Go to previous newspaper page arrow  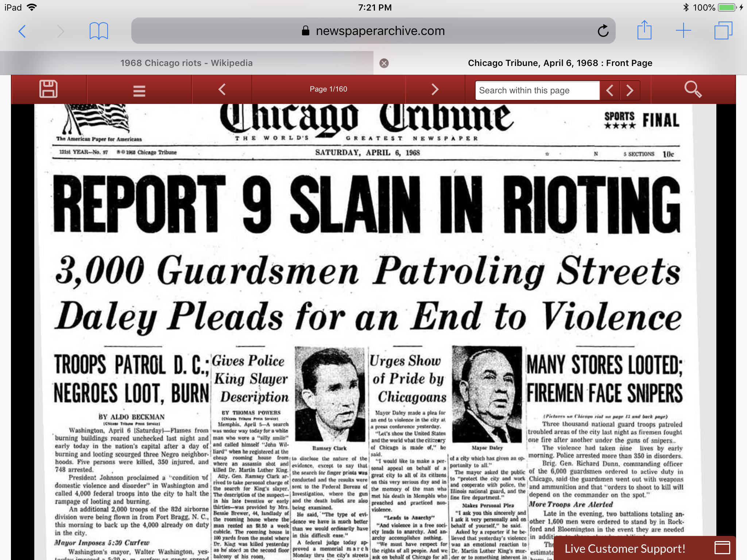[x=222, y=89]
